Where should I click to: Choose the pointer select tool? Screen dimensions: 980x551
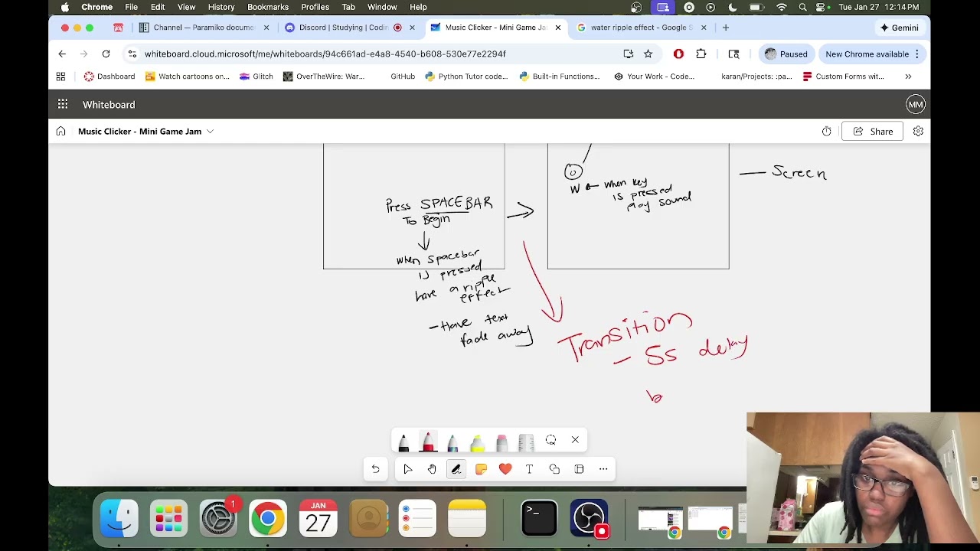[407, 469]
